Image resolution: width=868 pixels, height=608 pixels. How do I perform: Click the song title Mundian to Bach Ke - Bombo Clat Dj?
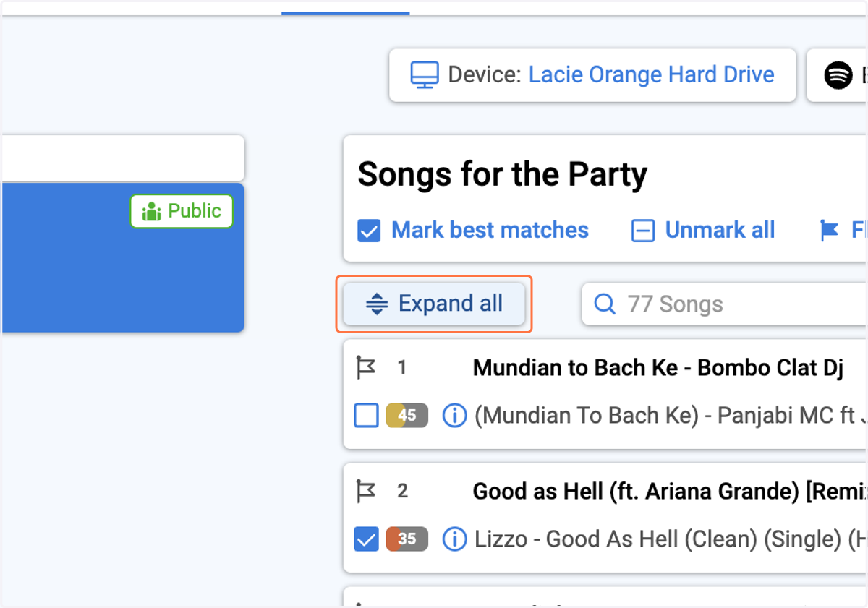pos(658,368)
